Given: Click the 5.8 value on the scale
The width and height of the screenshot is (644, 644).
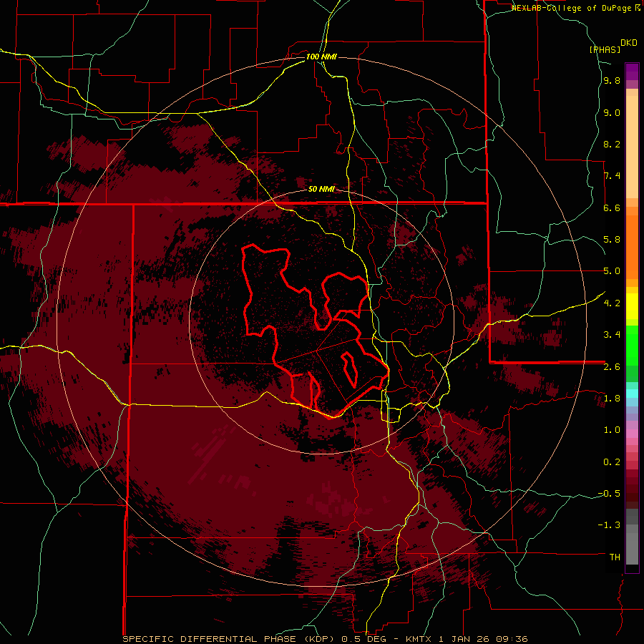Looking at the screenshot, I should pos(612,240).
